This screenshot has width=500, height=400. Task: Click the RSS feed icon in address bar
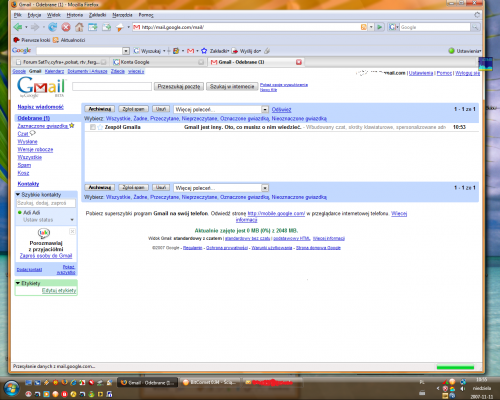[364, 27]
